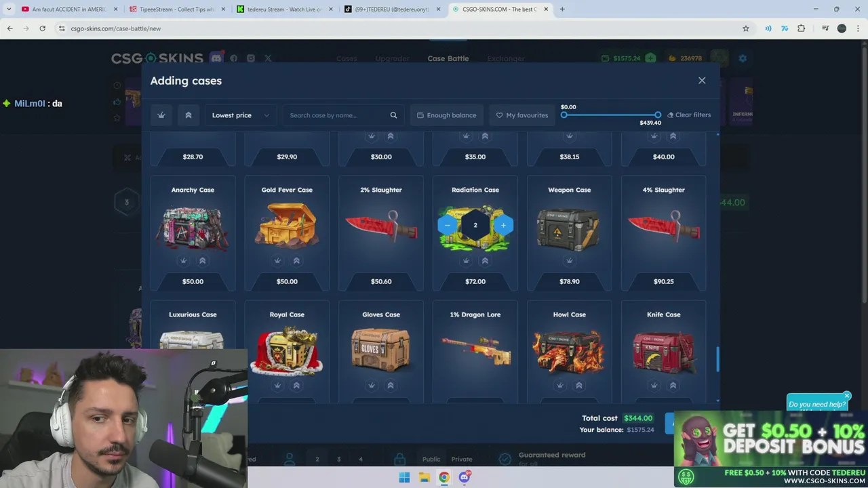Close the Adding cases dialog
The width and height of the screenshot is (868, 488).
[702, 81]
